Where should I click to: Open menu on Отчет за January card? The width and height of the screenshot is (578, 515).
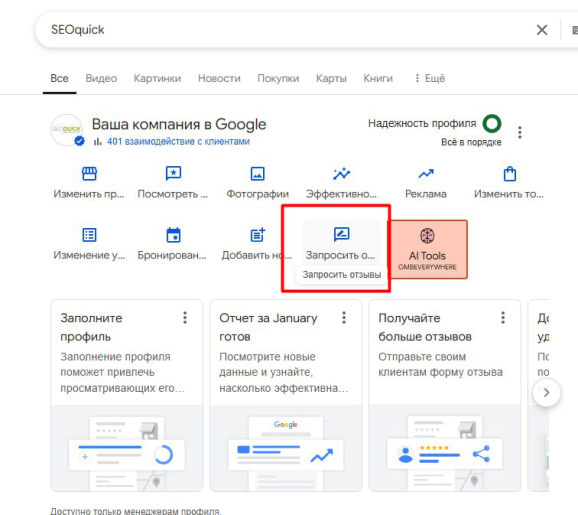click(x=344, y=317)
